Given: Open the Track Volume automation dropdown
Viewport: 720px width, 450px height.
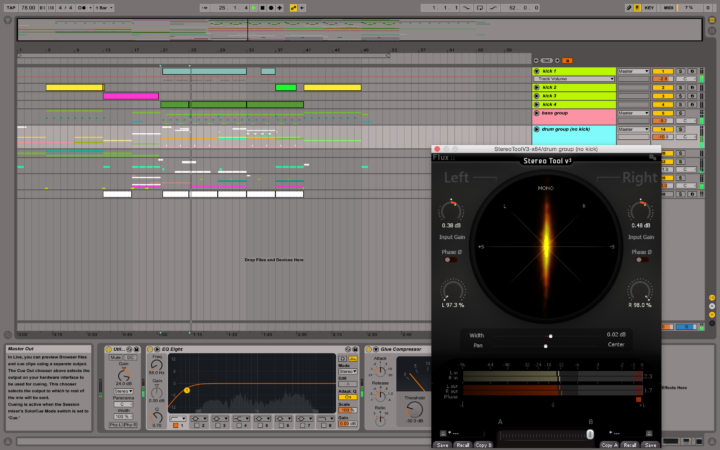Looking at the screenshot, I should tap(574, 78).
